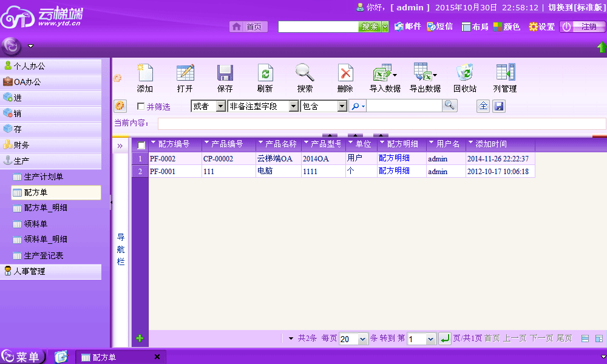Open the 配方编号 column header dropdown
Screen dimensions: 607x364
point(154,143)
